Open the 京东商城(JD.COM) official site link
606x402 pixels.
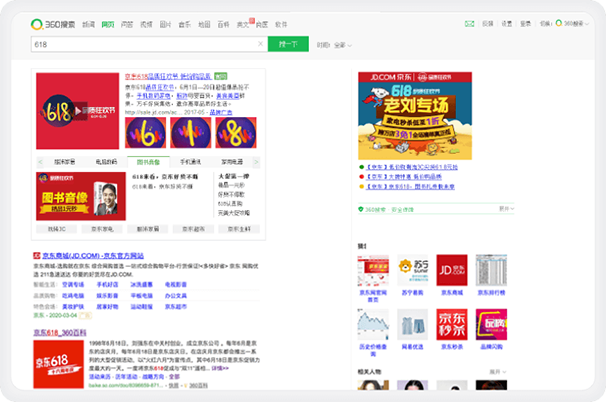pos(93,256)
